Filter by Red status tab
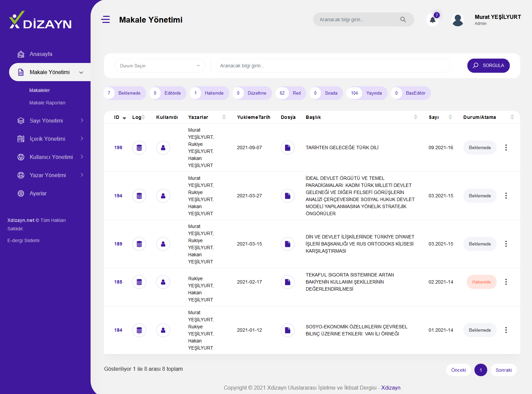This screenshot has width=532, height=394. pyautogui.click(x=291, y=93)
